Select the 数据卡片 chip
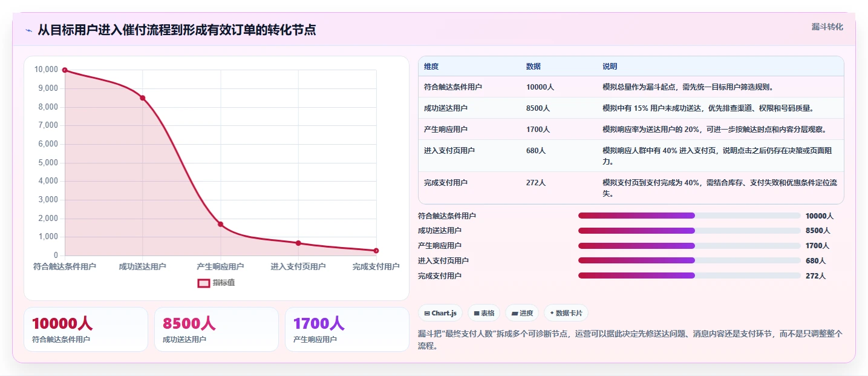 click(566, 313)
